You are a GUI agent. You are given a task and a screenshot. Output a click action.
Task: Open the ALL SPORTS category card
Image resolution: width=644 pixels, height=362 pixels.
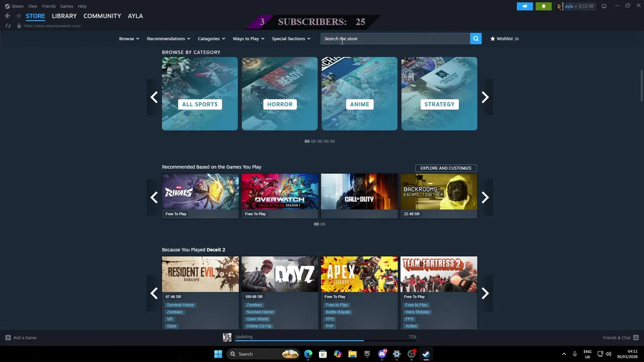[x=200, y=94]
